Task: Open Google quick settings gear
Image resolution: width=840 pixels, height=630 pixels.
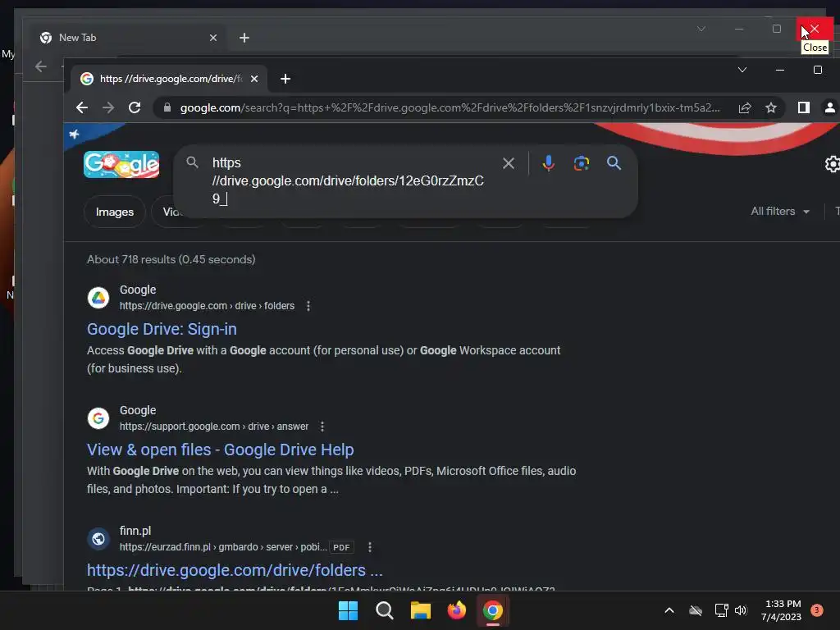Action: point(832,164)
